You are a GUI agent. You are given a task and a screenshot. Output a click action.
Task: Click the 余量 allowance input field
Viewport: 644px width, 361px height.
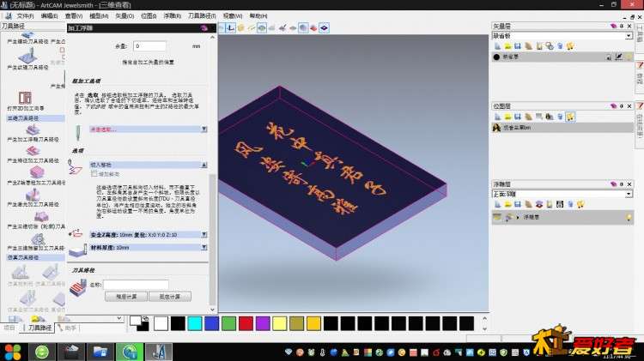(150, 46)
